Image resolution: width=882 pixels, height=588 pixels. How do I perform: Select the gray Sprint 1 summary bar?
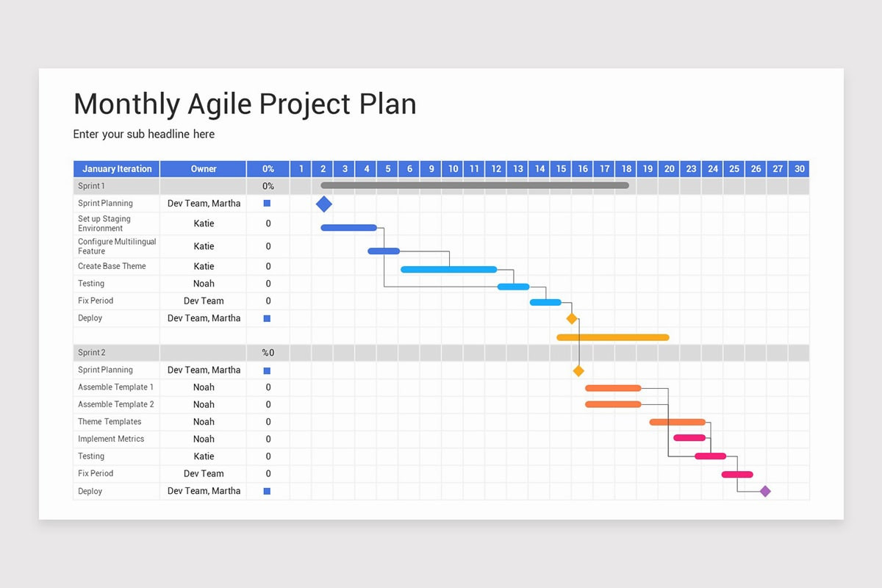click(x=475, y=185)
